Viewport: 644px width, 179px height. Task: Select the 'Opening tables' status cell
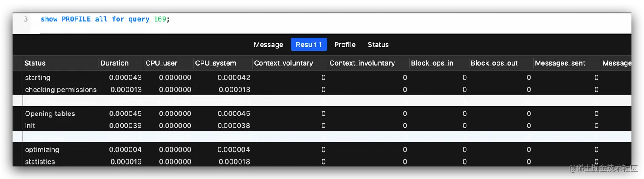[x=50, y=114]
